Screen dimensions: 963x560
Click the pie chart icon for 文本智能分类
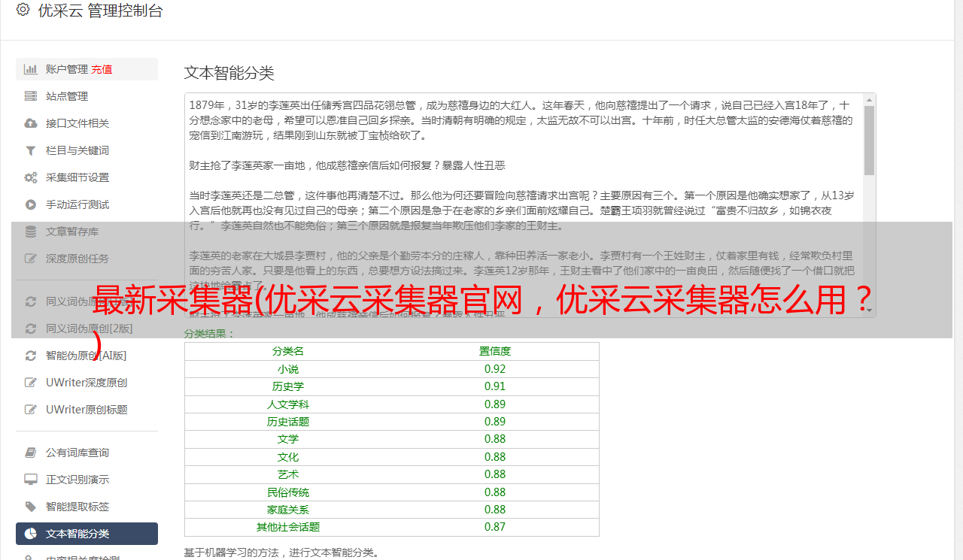(30, 534)
